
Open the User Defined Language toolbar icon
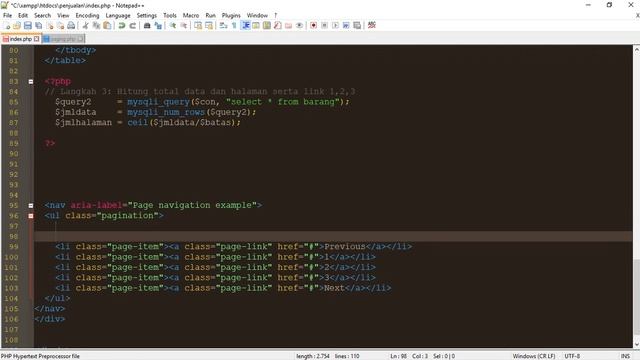tap(256, 25)
